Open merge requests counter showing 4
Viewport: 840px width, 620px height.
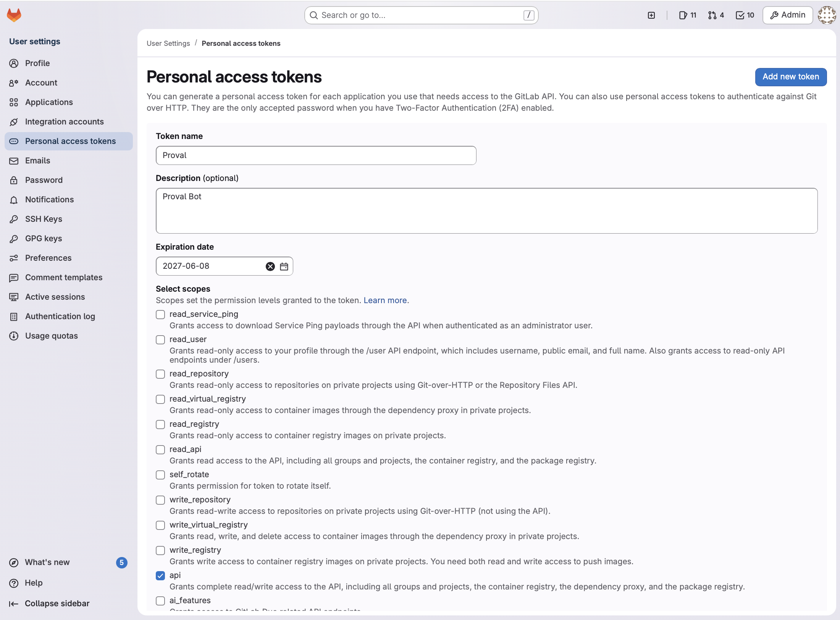716,15
